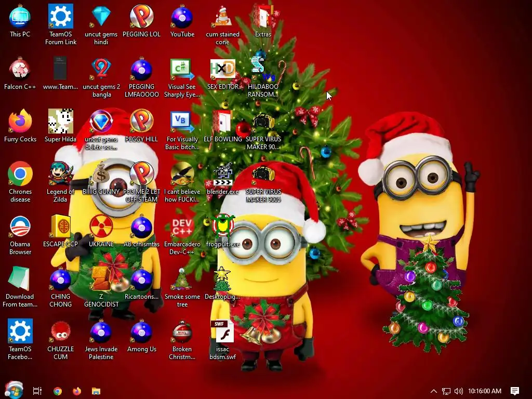Launch Chrome from the taskbar

(57, 391)
